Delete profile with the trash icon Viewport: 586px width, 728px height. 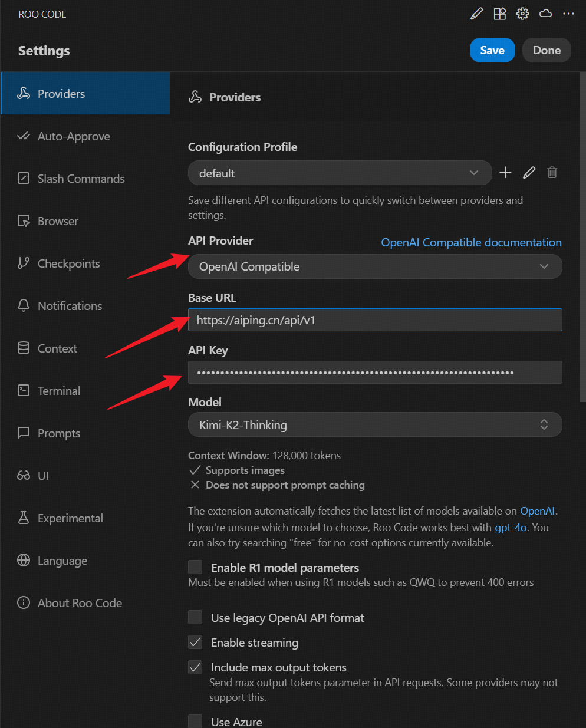[552, 173]
